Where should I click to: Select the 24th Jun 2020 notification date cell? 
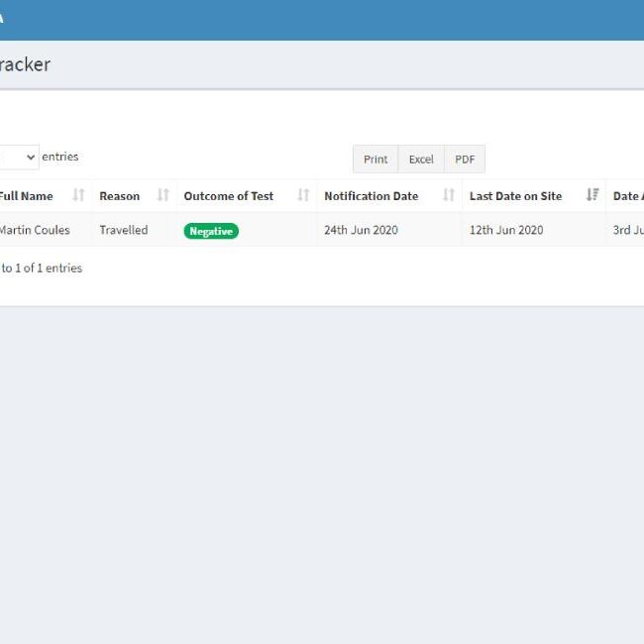(361, 230)
